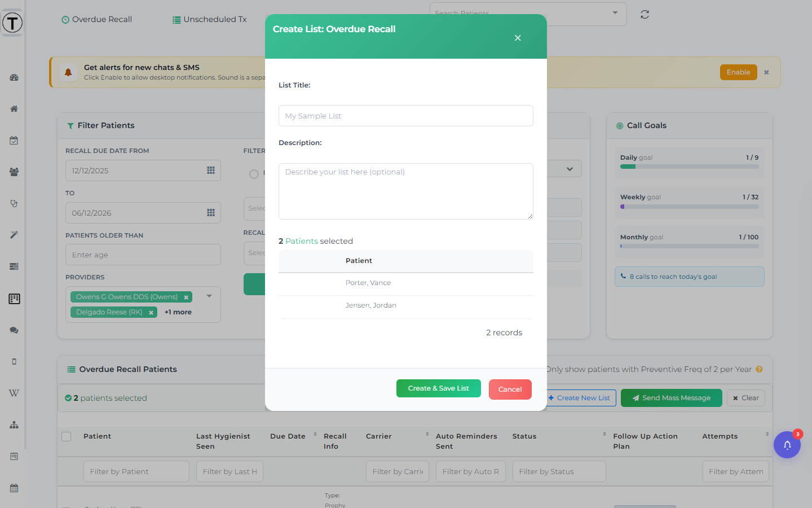The width and height of the screenshot is (812, 508).
Task: Open the org chart sidebar icon
Action: click(x=14, y=424)
